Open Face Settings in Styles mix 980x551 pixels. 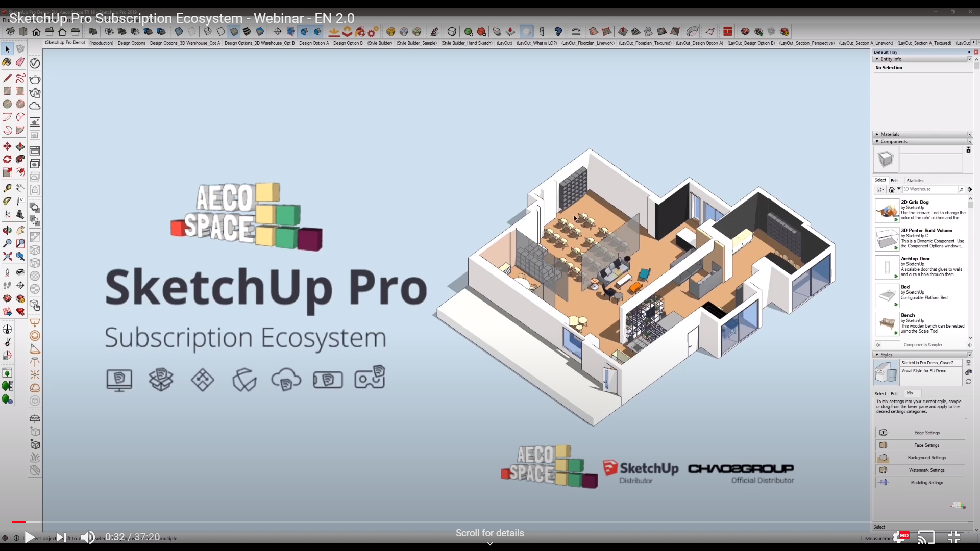pos(920,445)
